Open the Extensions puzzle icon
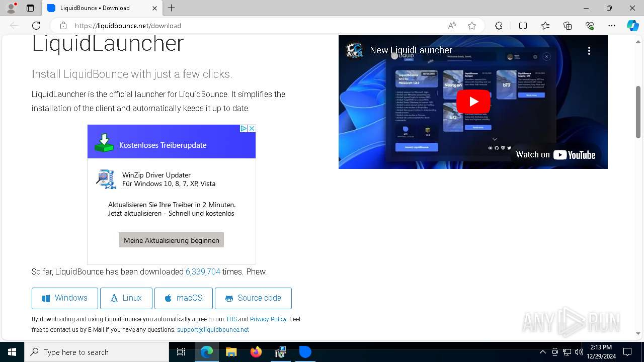Image resolution: width=644 pixels, height=362 pixels. click(x=499, y=26)
